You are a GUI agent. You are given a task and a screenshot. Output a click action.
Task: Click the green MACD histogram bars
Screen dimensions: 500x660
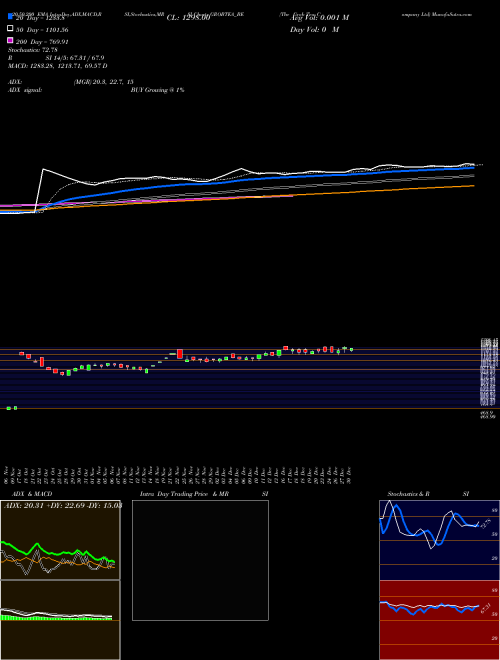point(56,617)
